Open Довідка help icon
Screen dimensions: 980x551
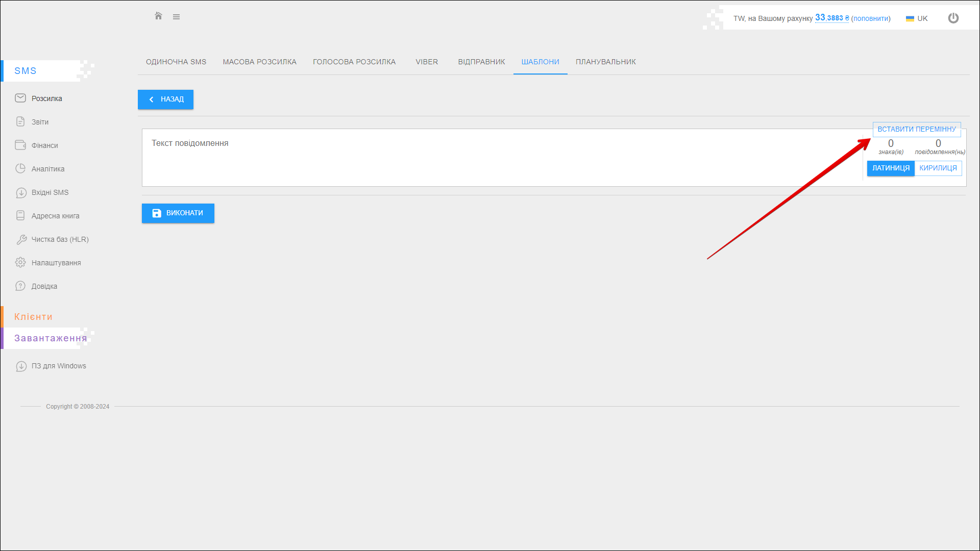tap(20, 286)
